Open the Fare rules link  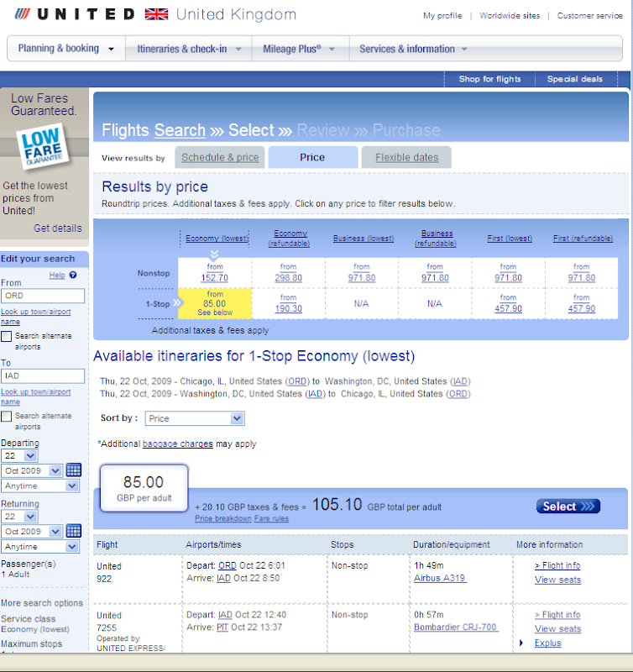click(271, 518)
